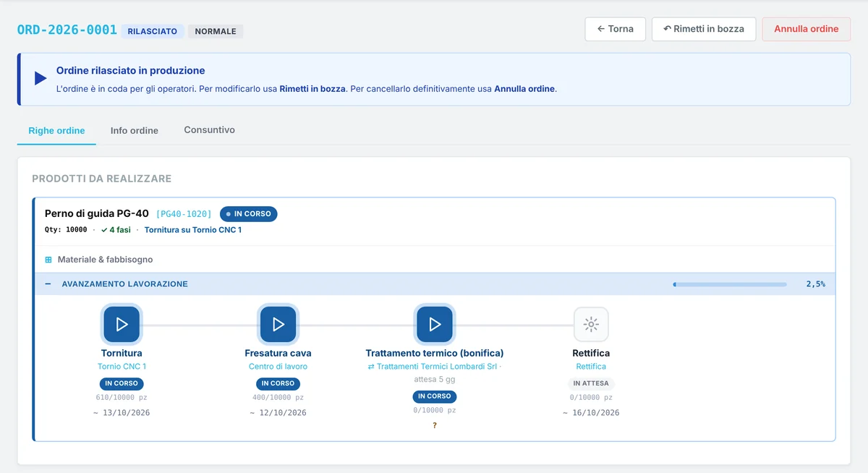This screenshot has height=473, width=868.
Task: Click the product name Perno di guida PG-40
Action: pyautogui.click(x=97, y=213)
